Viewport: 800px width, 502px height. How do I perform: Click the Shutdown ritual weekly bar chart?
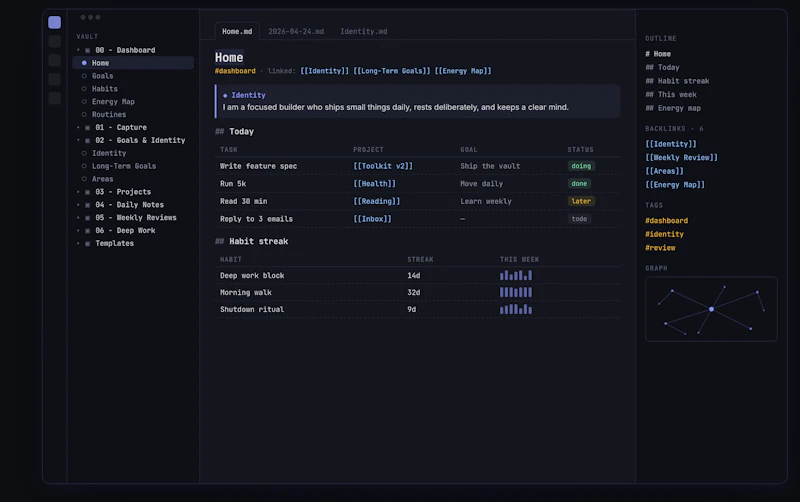(516, 309)
